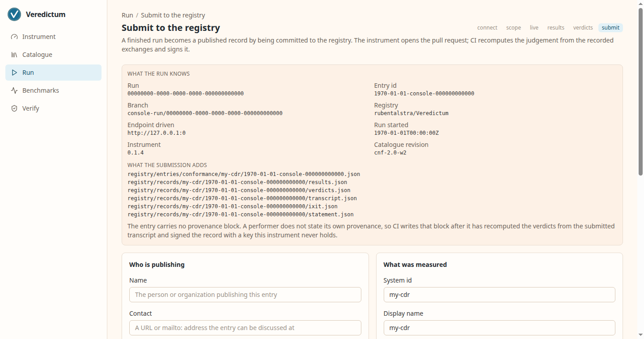
Task: Click the Veredictum brand name
Action: tap(46, 14)
